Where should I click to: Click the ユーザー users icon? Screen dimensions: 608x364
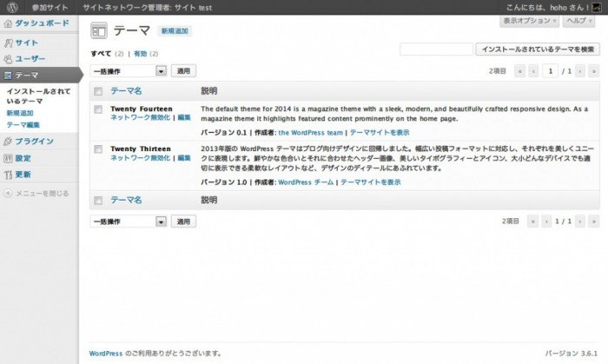(x=9, y=59)
